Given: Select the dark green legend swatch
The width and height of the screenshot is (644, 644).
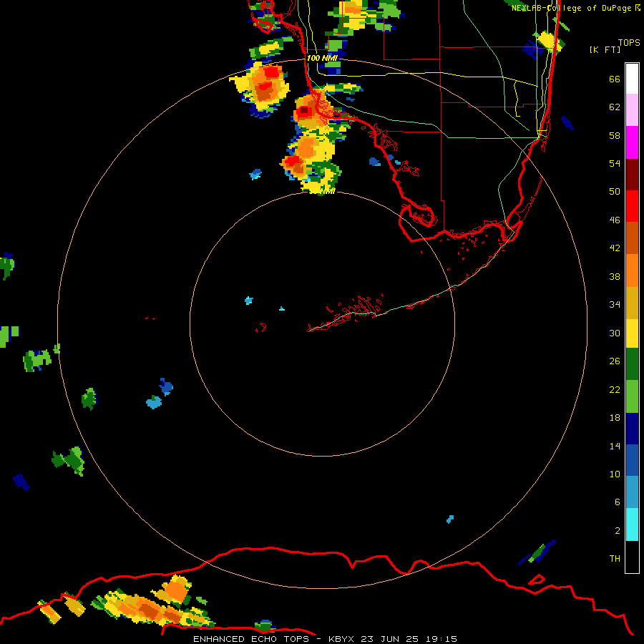Looking at the screenshot, I should [632, 364].
